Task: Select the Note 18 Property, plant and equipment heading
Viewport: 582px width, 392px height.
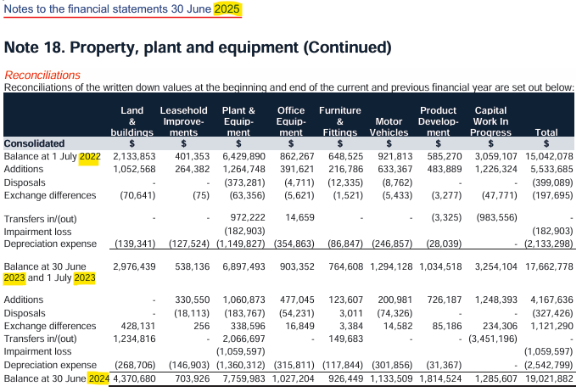Action: coord(198,46)
